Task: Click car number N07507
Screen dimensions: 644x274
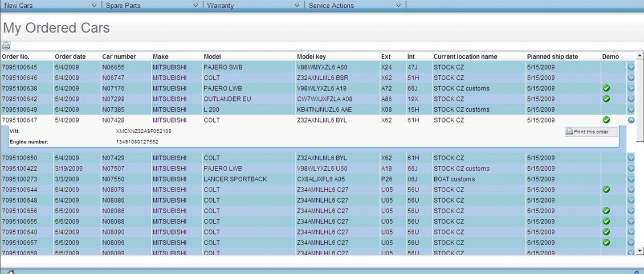Action: click(113, 169)
